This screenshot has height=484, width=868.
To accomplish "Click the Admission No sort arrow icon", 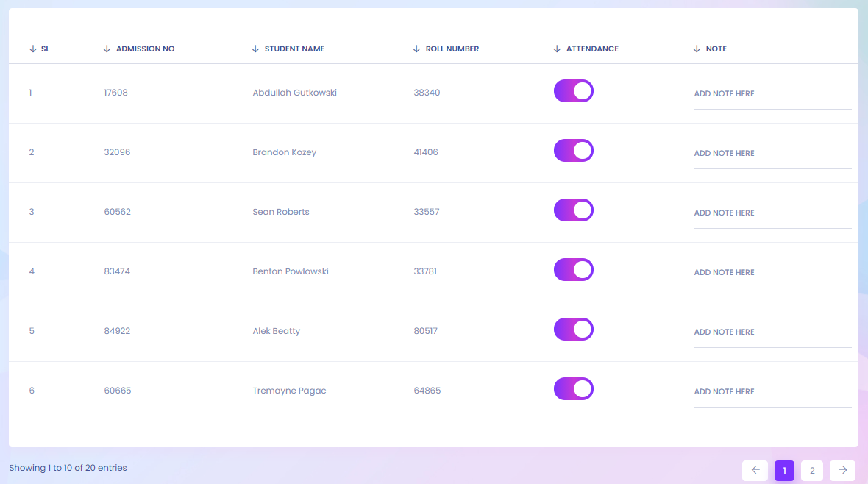I will click(x=107, y=49).
